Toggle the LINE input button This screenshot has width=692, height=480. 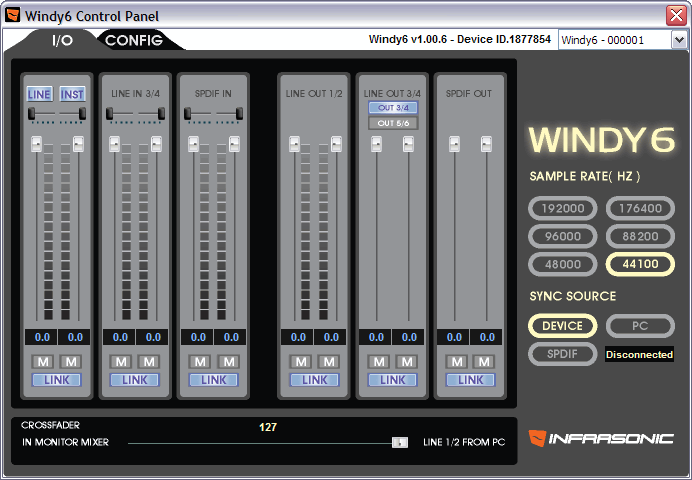click(x=39, y=94)
